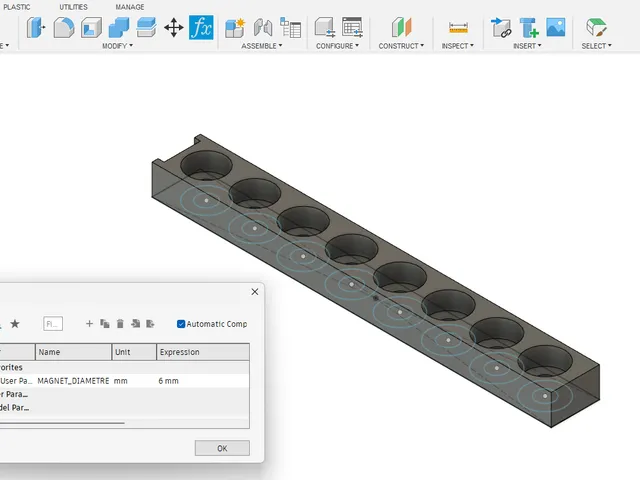The height and width of the screenshot is (480, 640).
Task: Click the dialog's horizontal scrollbar
Action: (62, 423)
